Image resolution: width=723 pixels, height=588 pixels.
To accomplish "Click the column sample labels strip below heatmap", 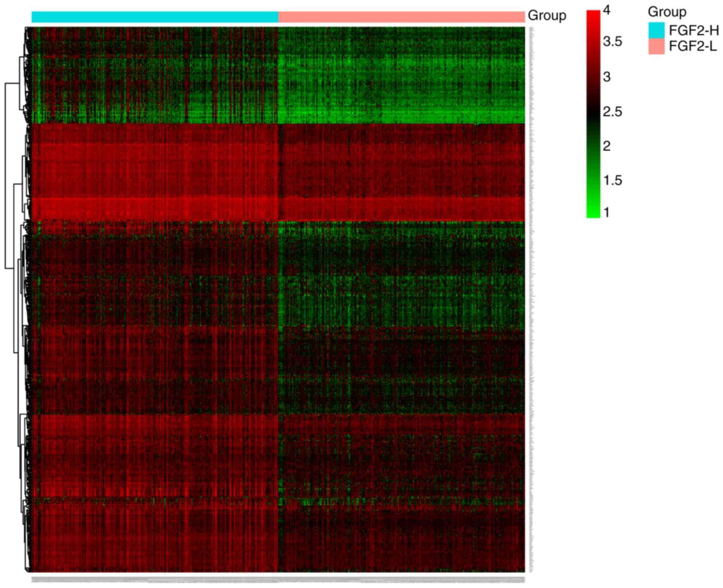I will pos(278,580).
